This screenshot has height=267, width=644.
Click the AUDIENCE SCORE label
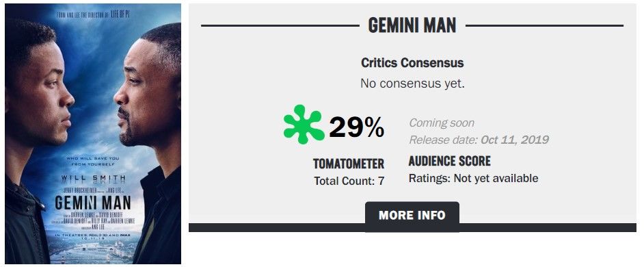click(450, 162)
